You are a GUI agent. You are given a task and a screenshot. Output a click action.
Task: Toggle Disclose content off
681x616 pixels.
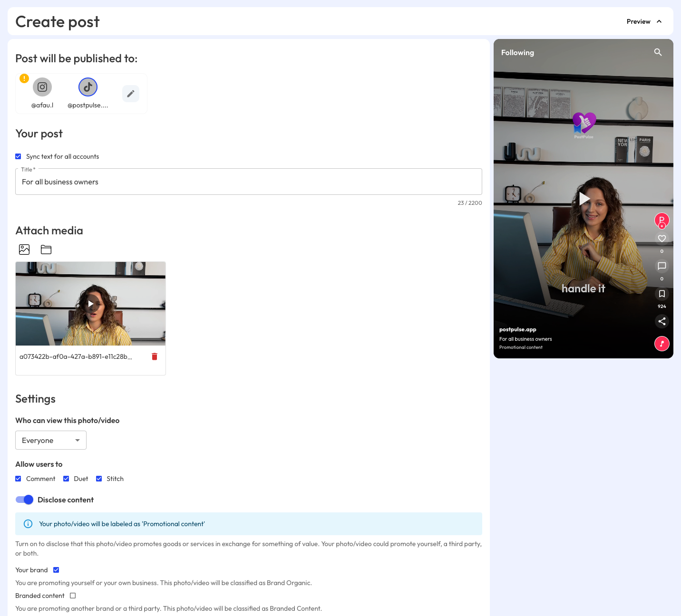24,500
